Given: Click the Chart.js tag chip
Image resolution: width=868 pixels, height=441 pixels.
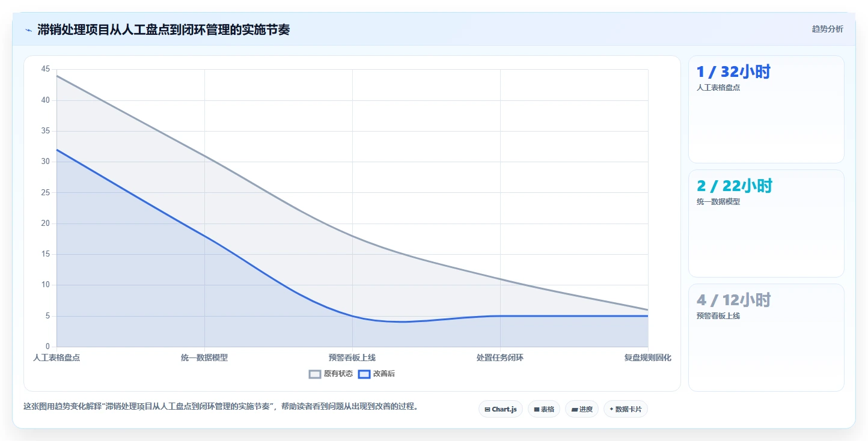Looking at the screenshot, I should [x=501, y=409].
